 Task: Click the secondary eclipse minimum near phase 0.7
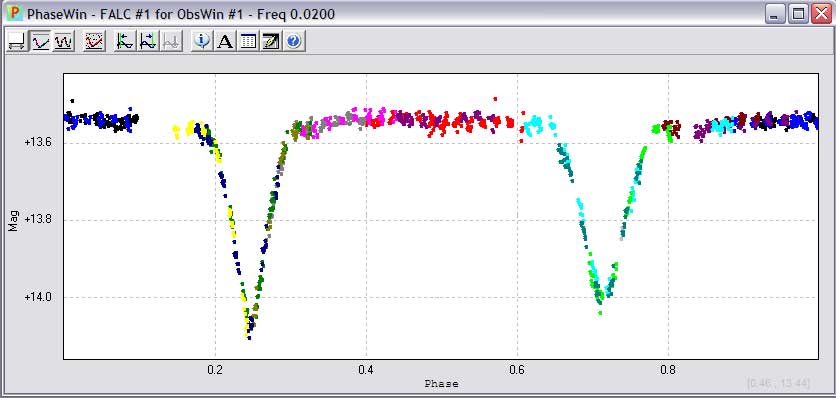coord(600,299)
